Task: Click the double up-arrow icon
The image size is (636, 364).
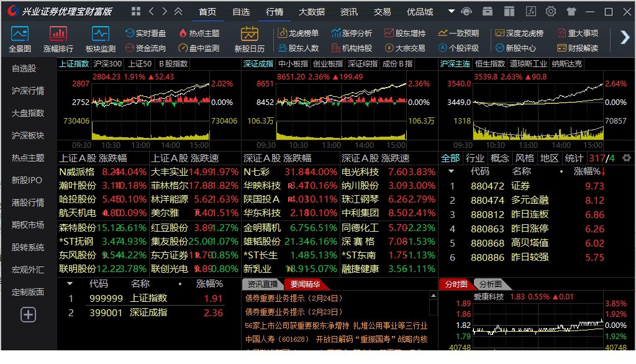Action: [178, 11]
